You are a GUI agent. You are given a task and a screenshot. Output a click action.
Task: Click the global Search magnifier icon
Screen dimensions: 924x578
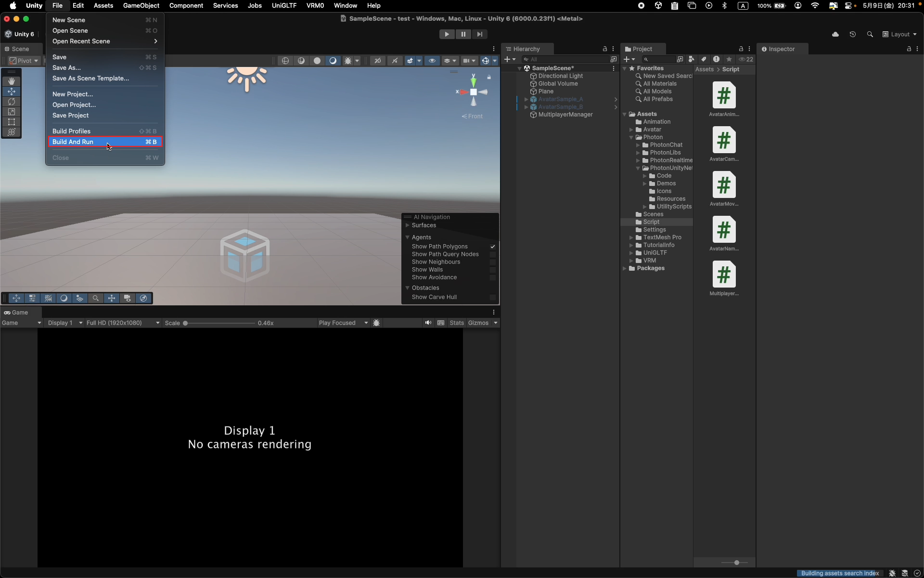pos(870,34)
